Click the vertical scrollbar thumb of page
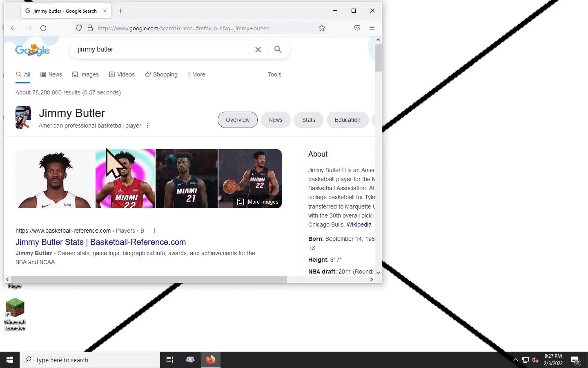 (378, 58)
